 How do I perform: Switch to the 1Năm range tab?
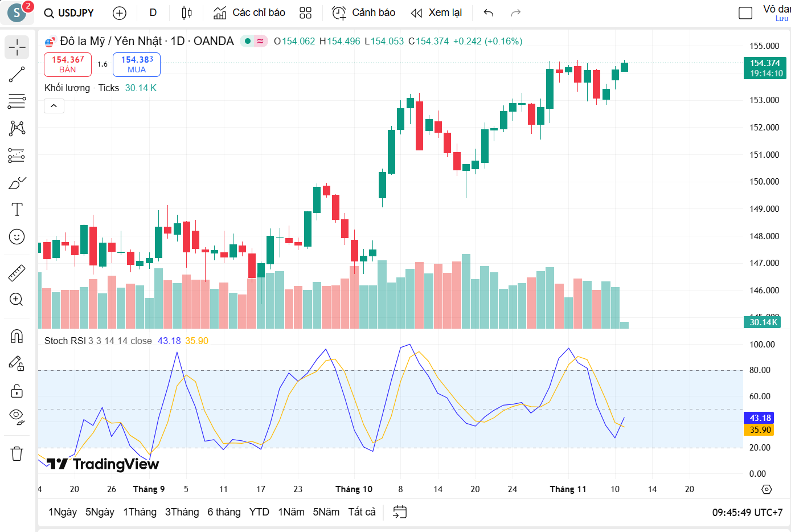coord(291,511)
